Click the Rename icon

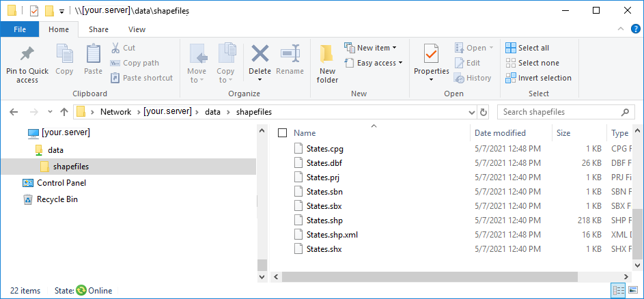click(290, 54)
